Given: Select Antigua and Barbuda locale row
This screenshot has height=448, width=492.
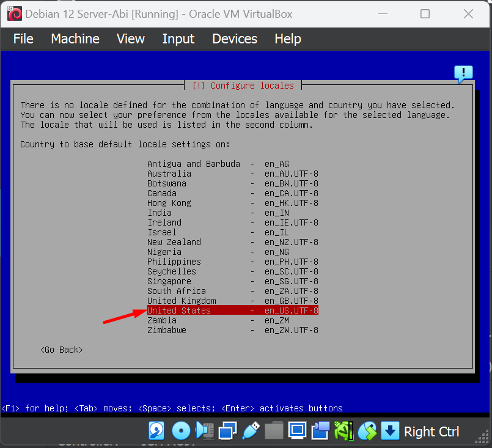Looking at the screenshot, I should [233, 164].
